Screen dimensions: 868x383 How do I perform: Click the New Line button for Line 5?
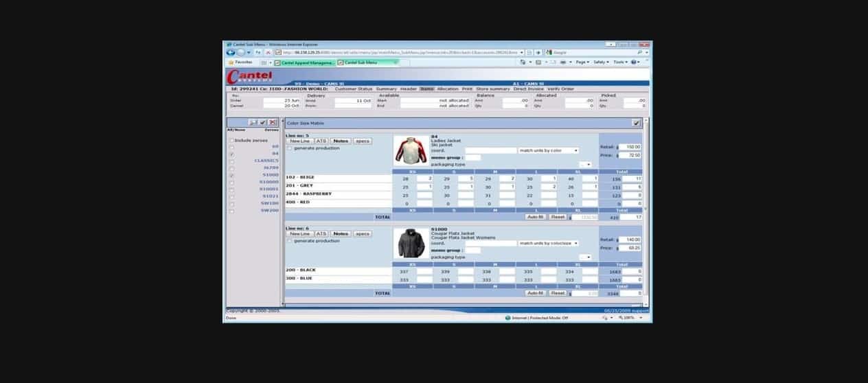[299, 141]
